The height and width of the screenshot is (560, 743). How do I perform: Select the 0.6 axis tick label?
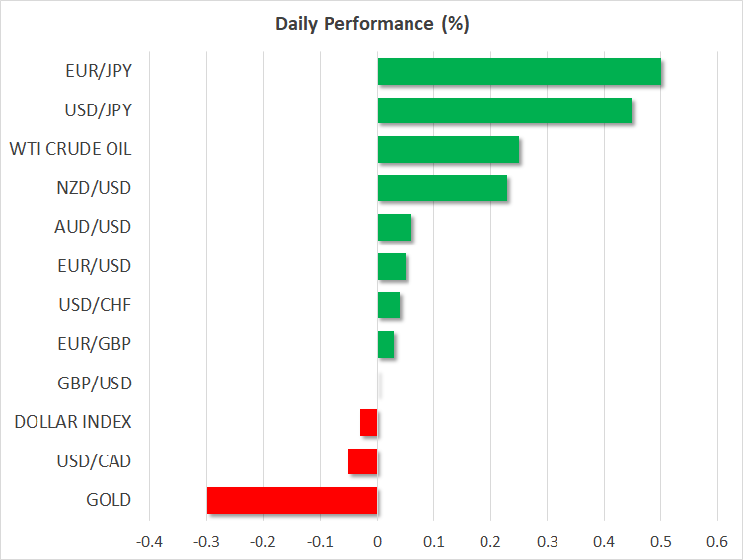point(717,541)
